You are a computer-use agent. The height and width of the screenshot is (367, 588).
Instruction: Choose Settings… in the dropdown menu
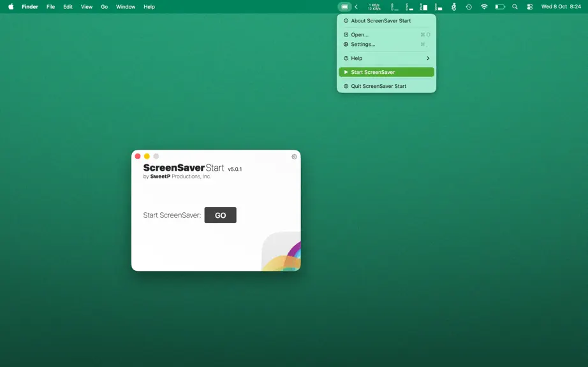[386, 44]
